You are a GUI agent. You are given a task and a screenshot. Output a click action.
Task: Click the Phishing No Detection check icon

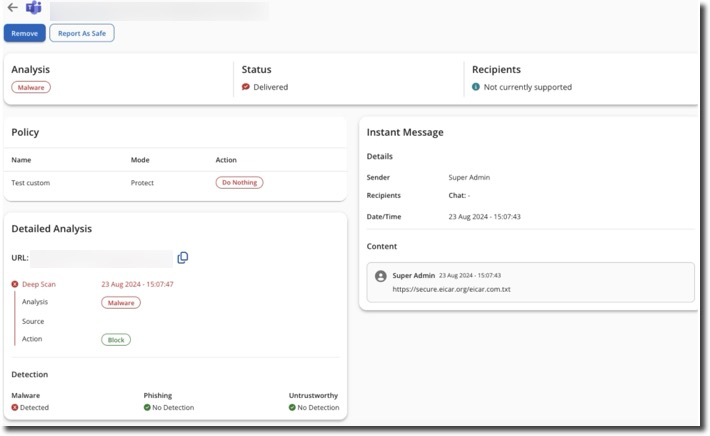coord(148,408)
